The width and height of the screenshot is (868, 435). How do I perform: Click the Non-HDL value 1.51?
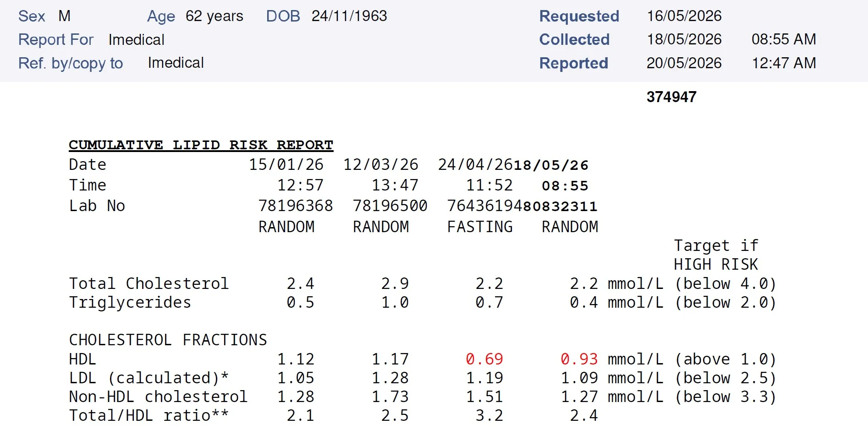pos(484,397)
